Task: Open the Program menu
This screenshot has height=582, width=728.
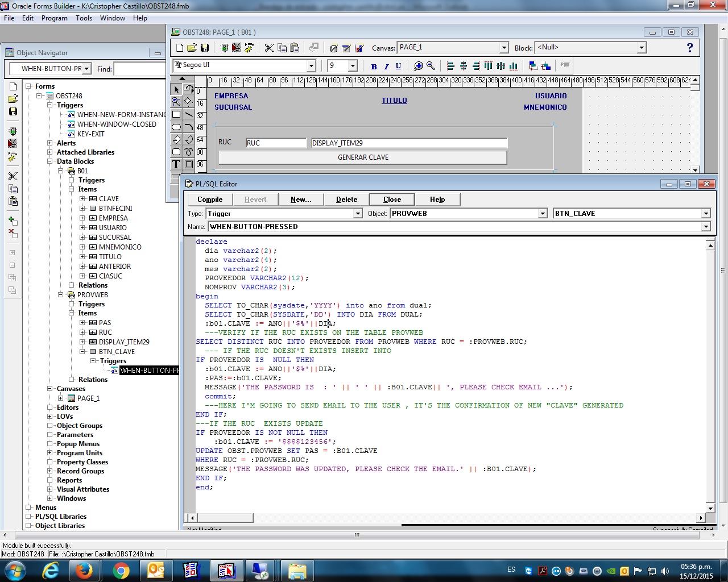Action: (55, 18)
